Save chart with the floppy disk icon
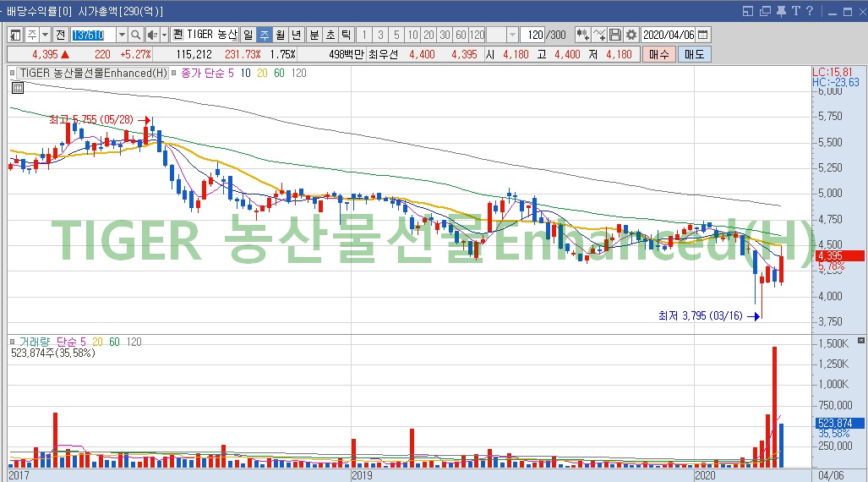868x482 pixels. [615, 35]
